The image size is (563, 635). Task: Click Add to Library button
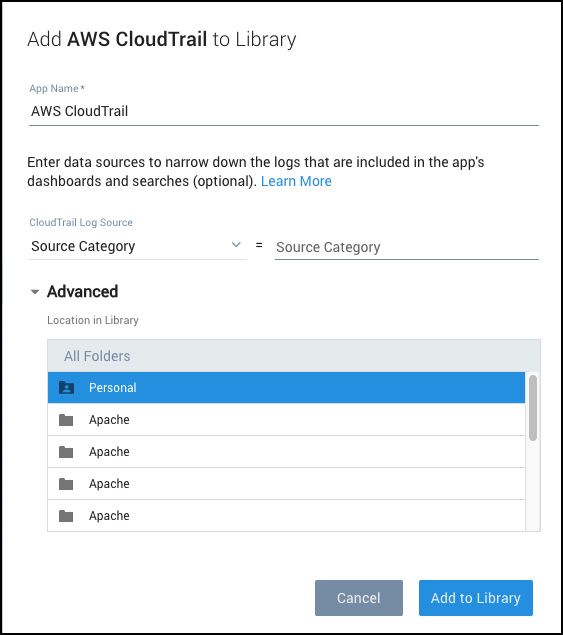tap(476, 598)
